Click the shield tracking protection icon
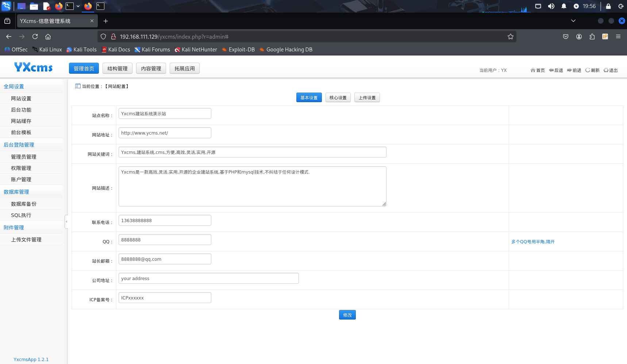 [x=103, y=36]
